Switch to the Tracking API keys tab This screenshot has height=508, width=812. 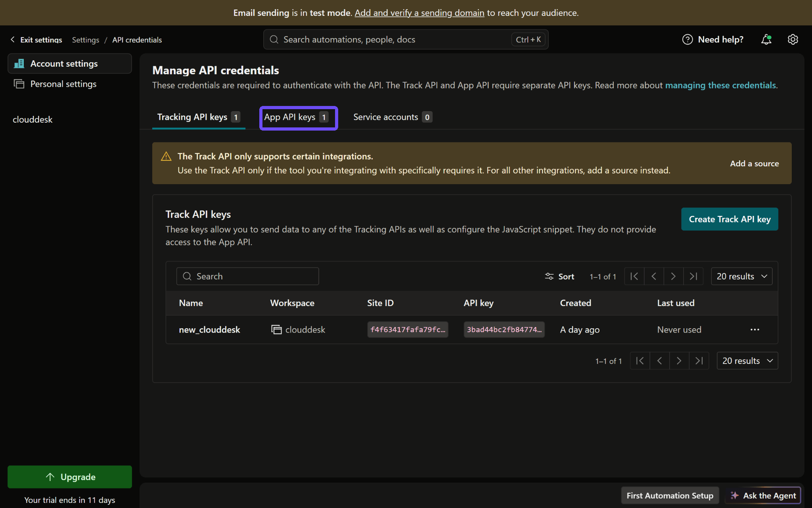pyautogui.click(x=199, y=117)
